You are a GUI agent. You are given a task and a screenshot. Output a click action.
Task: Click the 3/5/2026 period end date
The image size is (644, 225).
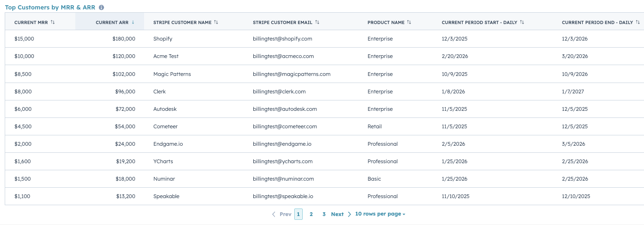(573, 144)
